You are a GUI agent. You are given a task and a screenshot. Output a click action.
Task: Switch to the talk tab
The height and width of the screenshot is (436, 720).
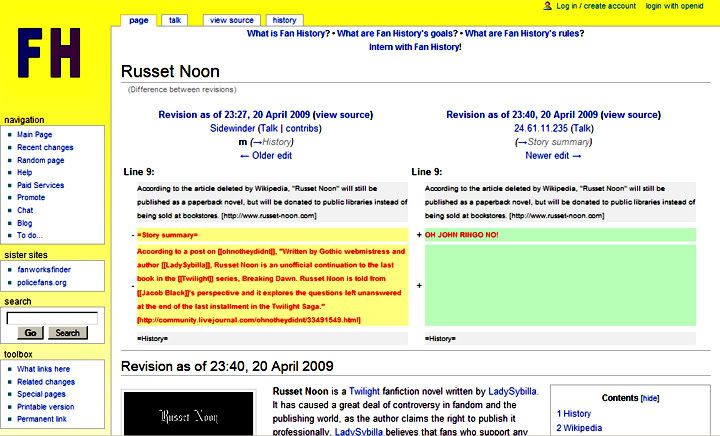click(x=175, y=19)
